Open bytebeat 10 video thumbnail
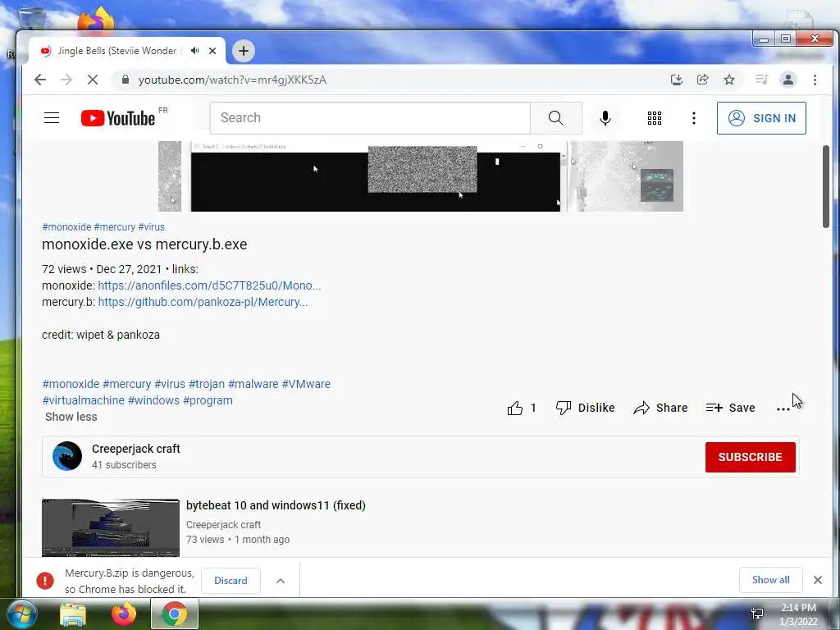 (111, 527)
